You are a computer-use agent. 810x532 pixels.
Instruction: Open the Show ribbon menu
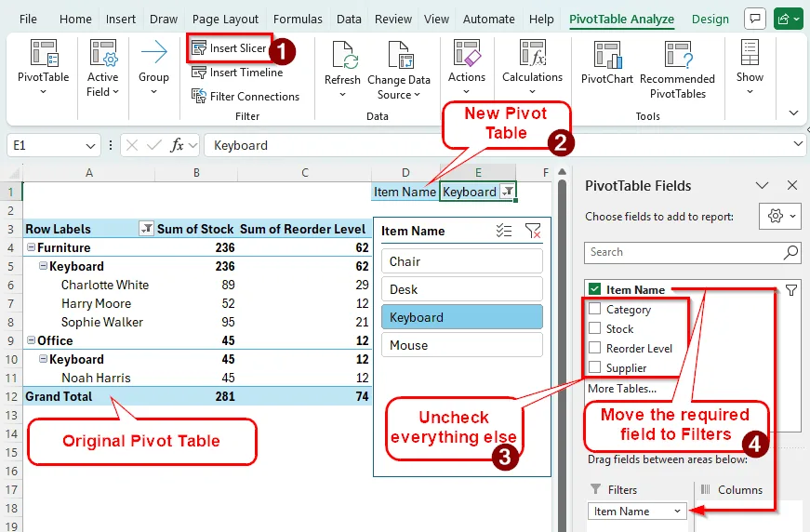tap(750, 67)
